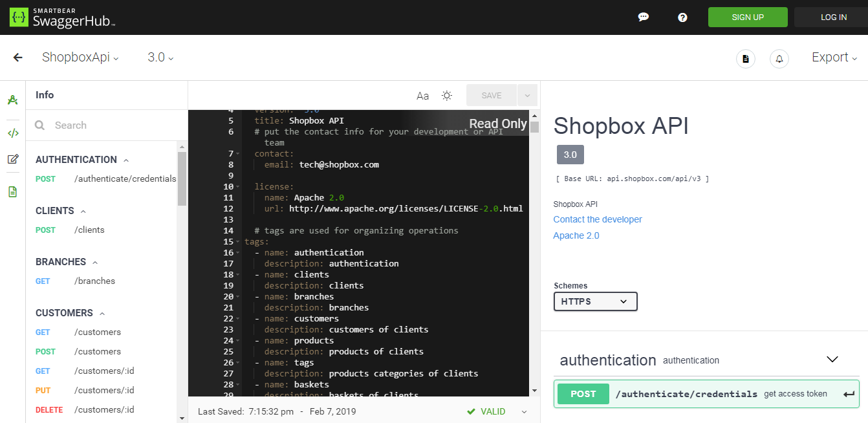Fold line 10 license block
This screenshot has width=868, height=423.
237,187
